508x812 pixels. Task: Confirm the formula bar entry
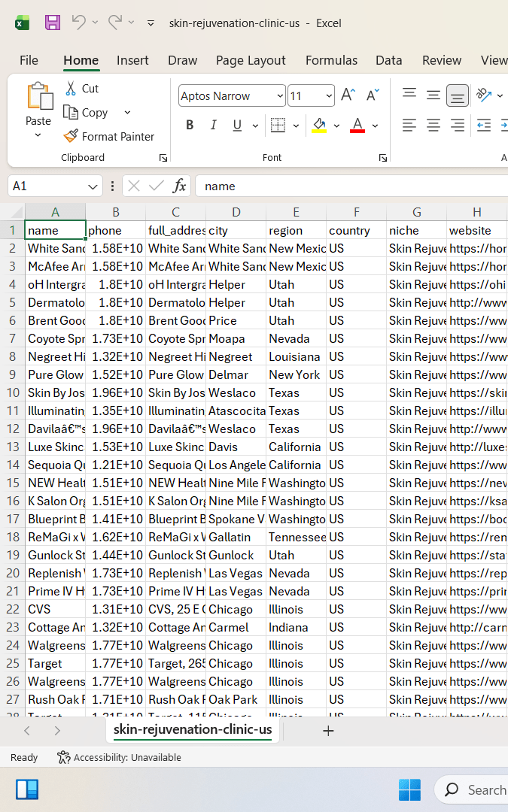[156, 186]
